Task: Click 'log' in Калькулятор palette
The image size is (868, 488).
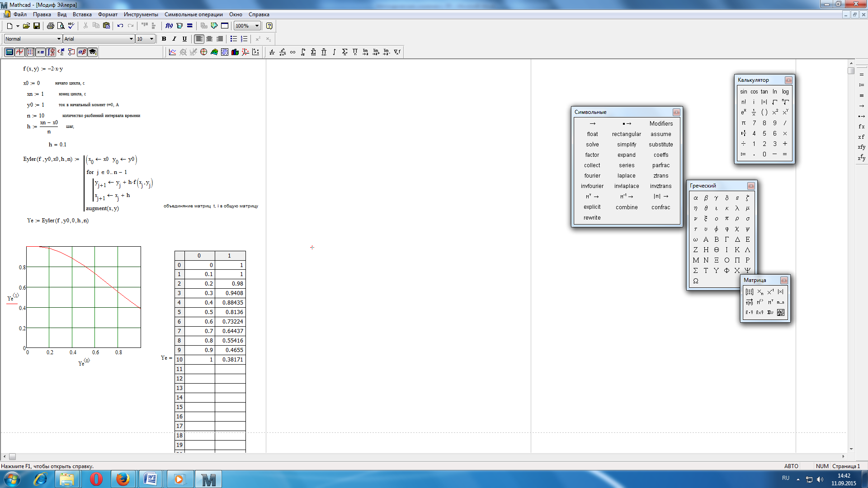Action: point(785,92)
